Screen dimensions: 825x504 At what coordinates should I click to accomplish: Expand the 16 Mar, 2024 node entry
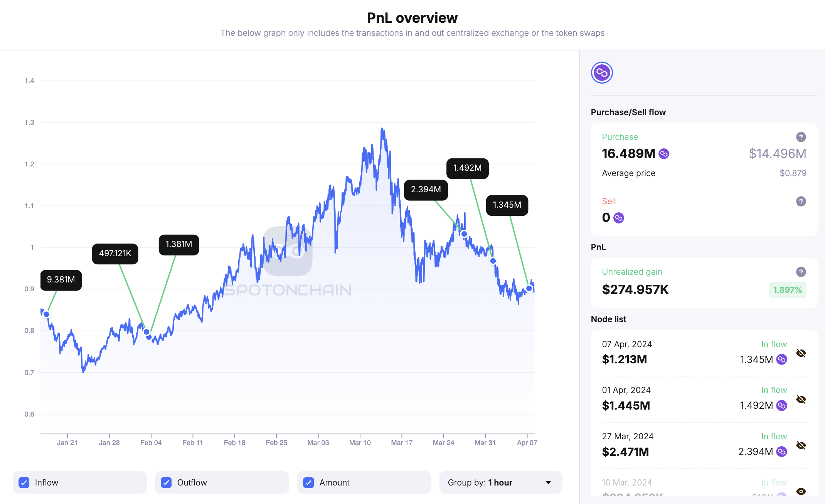tap(655, 486)
